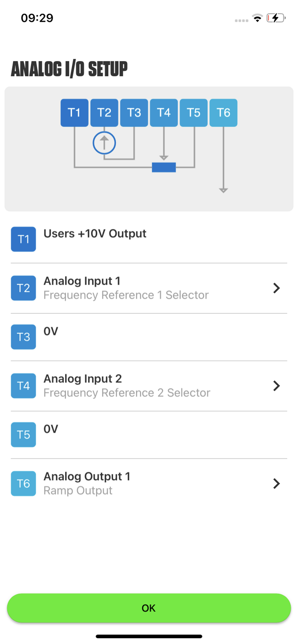Click the circled arrow source symbol

coord(104,143)
